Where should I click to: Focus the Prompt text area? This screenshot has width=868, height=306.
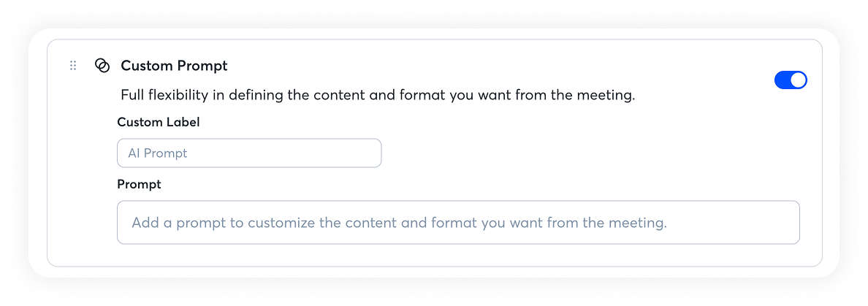pos(458,223)
